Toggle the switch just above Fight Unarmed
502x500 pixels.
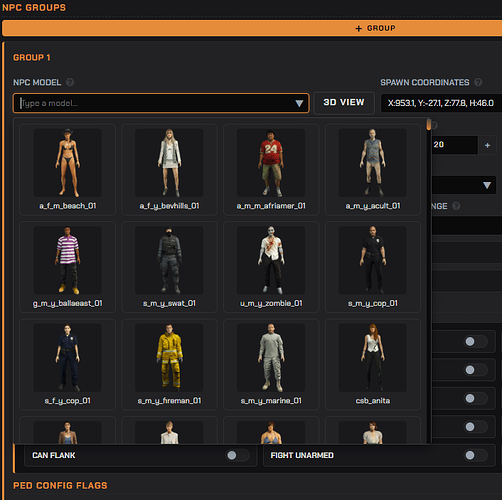(x=476, y=427)
